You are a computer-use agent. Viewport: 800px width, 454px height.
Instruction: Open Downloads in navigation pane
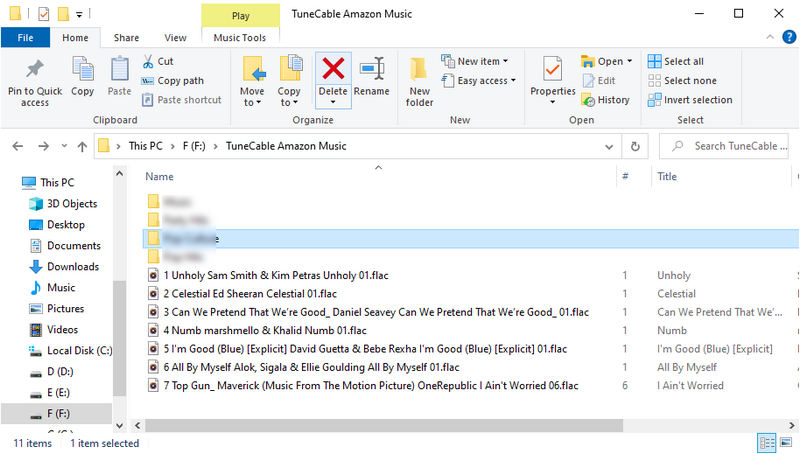[64, 267]
